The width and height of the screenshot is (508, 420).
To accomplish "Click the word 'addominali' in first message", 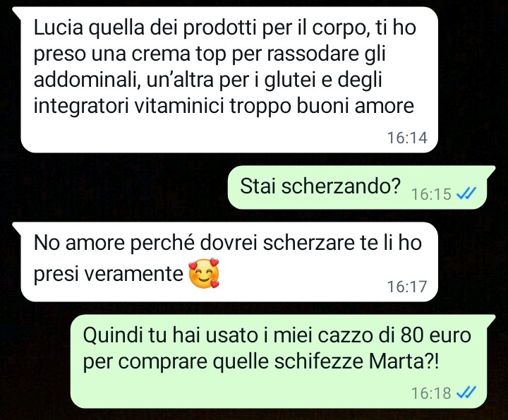I will click(x=86, y=80).
